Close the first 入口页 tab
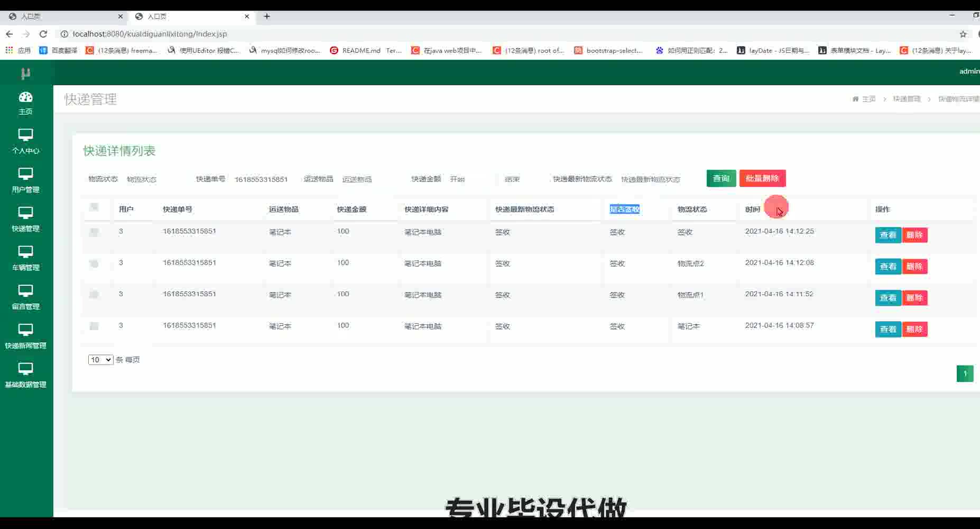 [x=120, y=16]
